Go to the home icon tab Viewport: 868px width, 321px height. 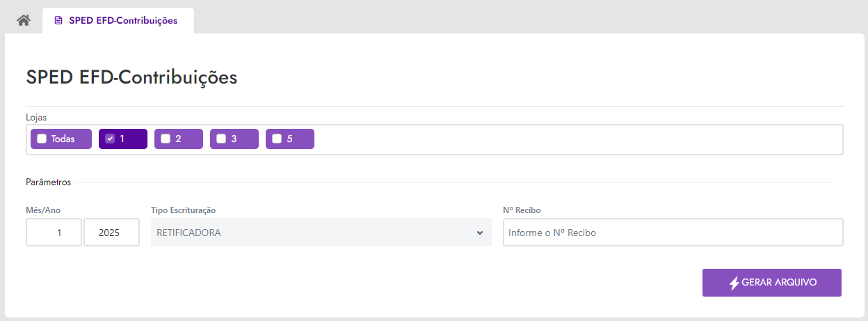click(24, 20)
